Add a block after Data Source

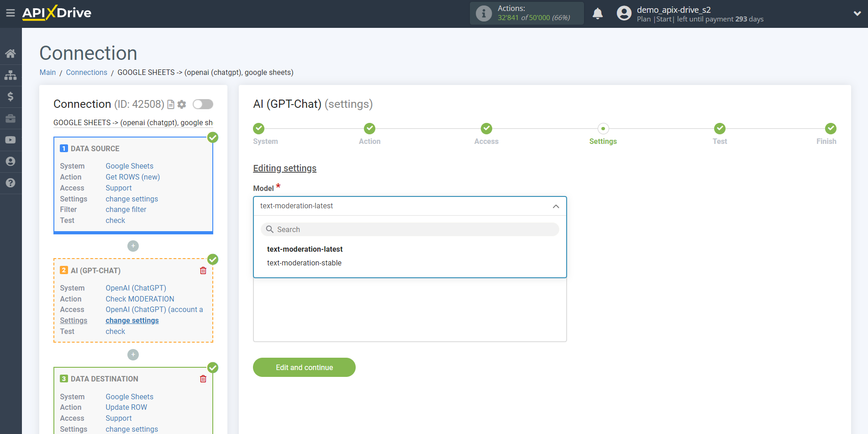(133, 246)
